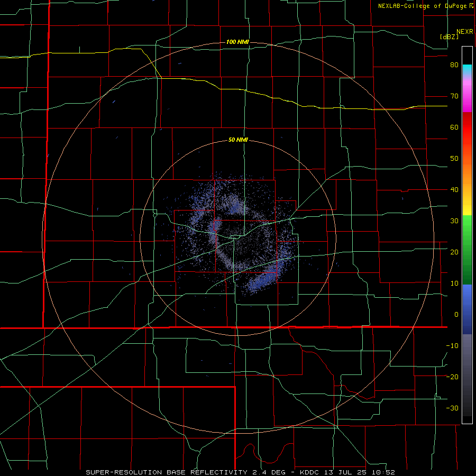This screenshot has height=476, width=476.
Task: Click the green band of the reflectivity color bar
Action: click(x=467, y=250)
